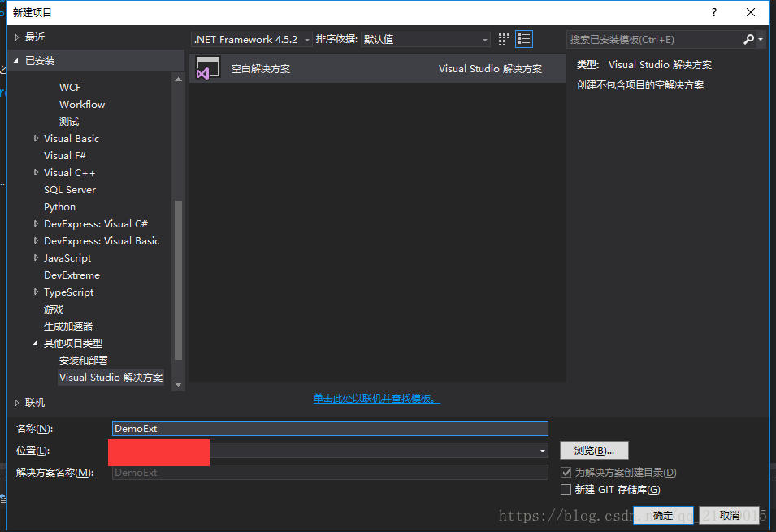Click the 浏览(B) button
The image size is (776, 532).
pyautogui.click(x=594, y=450)
